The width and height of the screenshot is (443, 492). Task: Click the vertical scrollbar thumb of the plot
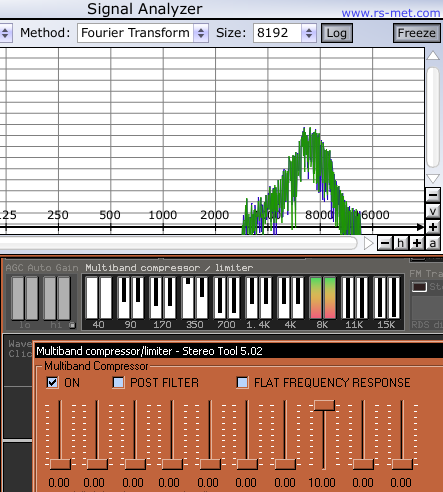433,117
